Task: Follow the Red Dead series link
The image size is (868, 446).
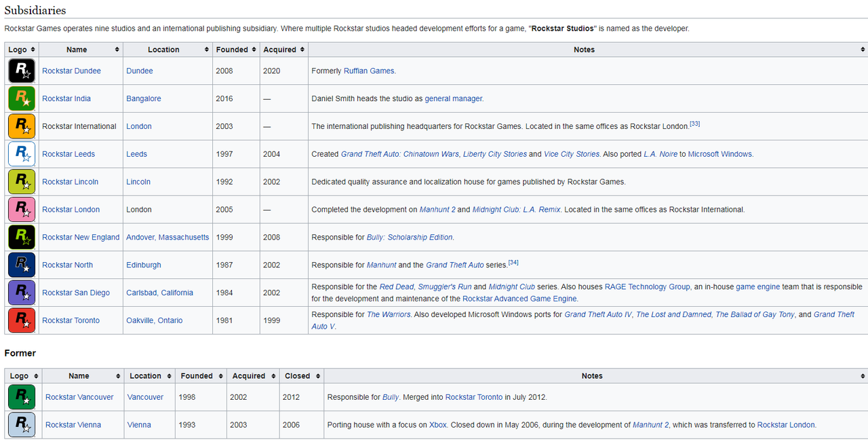Action: point(397,287)
